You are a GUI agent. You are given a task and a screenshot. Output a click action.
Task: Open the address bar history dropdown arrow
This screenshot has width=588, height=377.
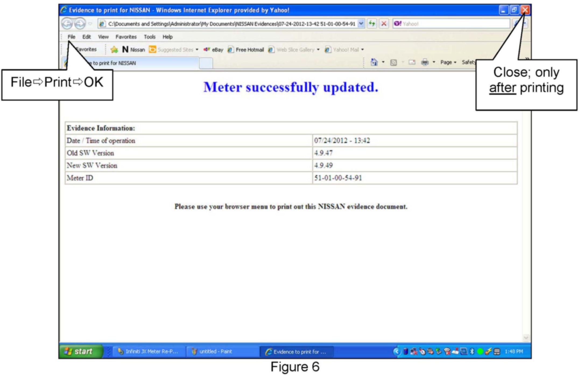tap(361, 24)
